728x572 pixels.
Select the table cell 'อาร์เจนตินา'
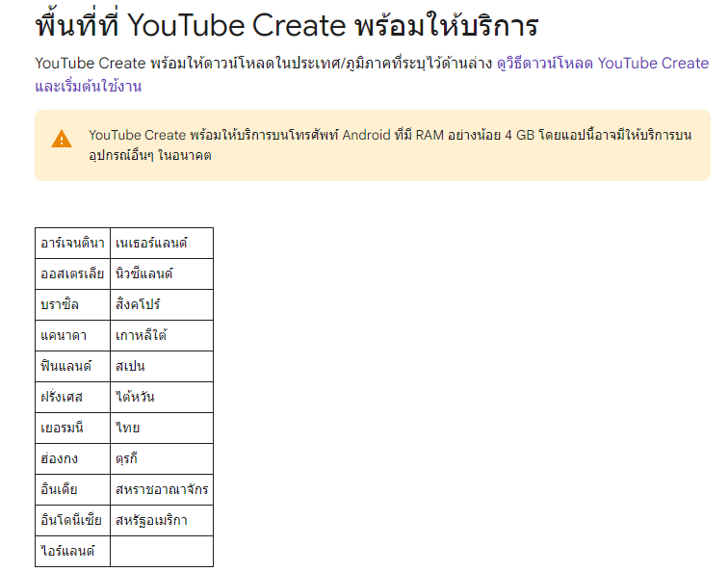coord(72,244)
